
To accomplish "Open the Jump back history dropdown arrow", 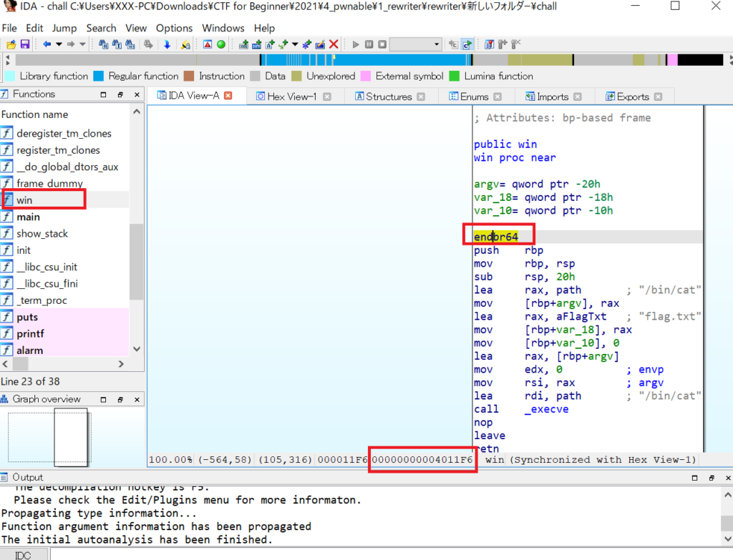I will point(59,44).
